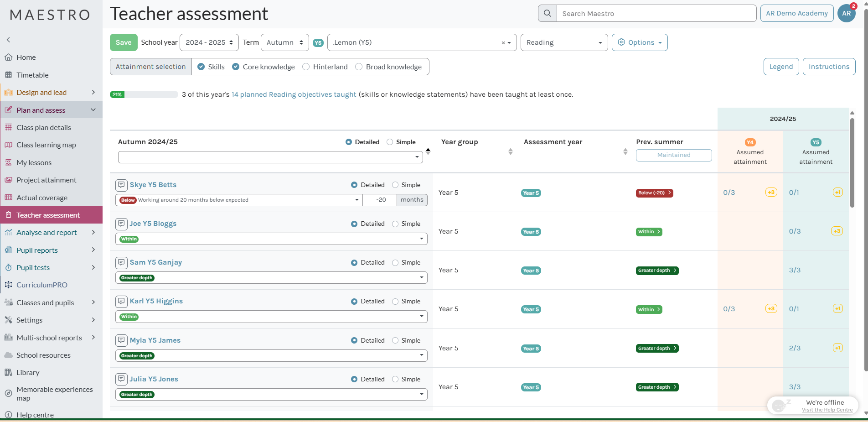
Task: Toggle the Skills checkbox
Action: 201,67
